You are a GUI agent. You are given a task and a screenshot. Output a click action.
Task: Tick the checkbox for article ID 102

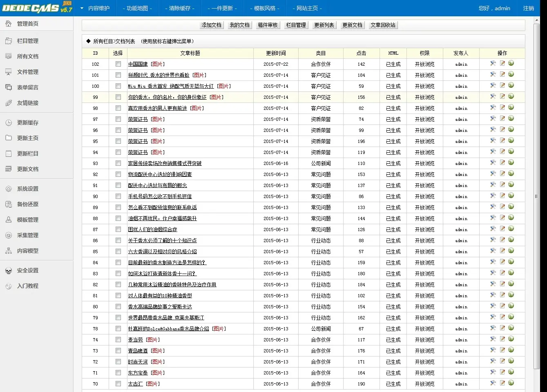point(118,64)
